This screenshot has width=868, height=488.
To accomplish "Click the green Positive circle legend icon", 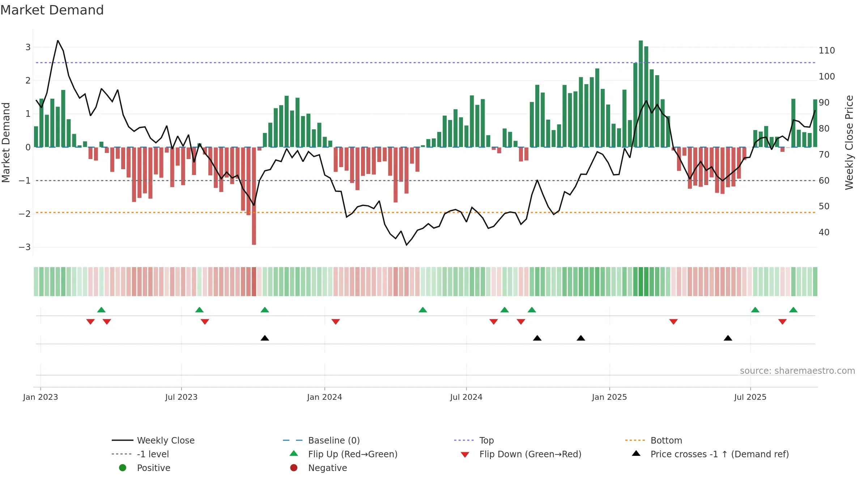I will click(123, 468).
